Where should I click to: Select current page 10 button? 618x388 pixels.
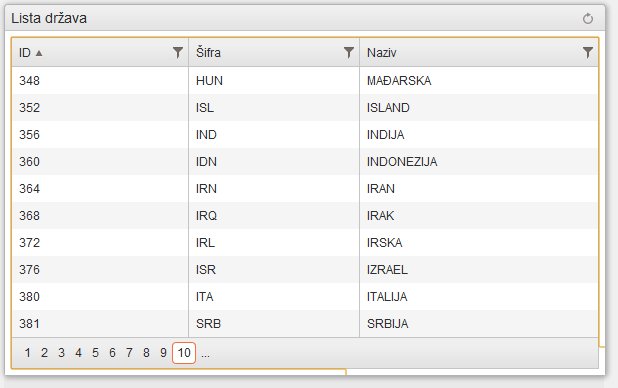click(x=184, y=353)
